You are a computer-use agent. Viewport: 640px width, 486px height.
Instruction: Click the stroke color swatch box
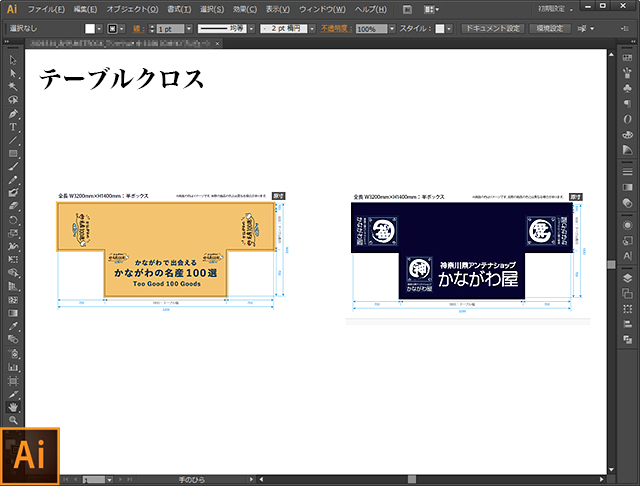(112, 29)
